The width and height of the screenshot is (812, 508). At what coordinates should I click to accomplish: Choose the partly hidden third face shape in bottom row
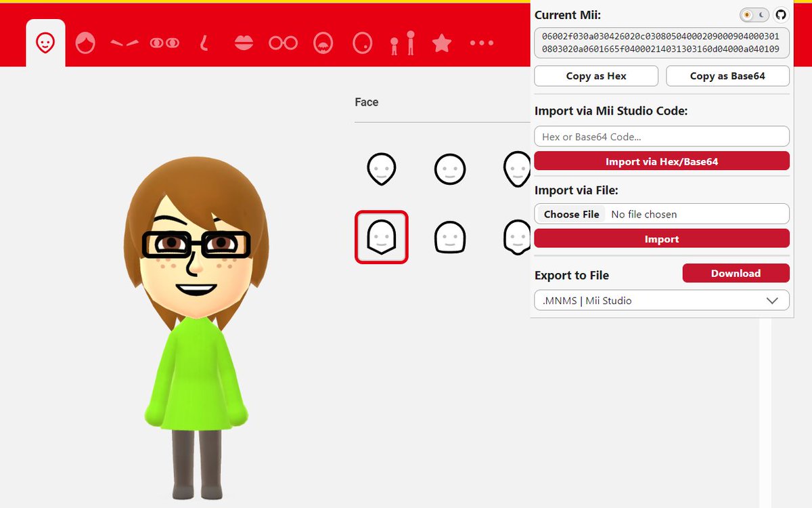(x=517, y=237)
